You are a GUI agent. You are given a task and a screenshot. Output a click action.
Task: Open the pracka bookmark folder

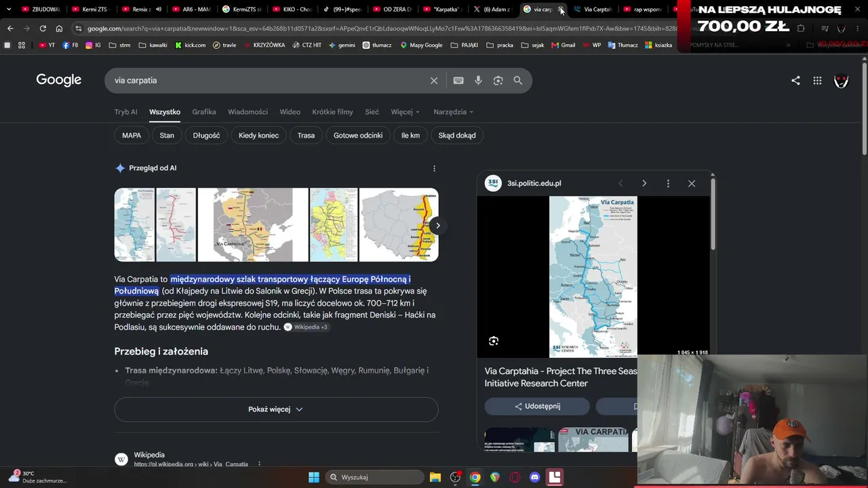click(x=500, y=45)
